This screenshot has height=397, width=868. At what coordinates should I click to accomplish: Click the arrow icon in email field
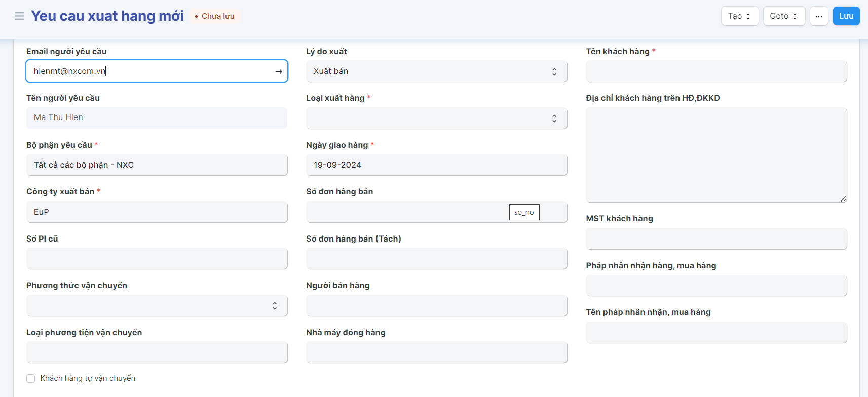(278, 71)
